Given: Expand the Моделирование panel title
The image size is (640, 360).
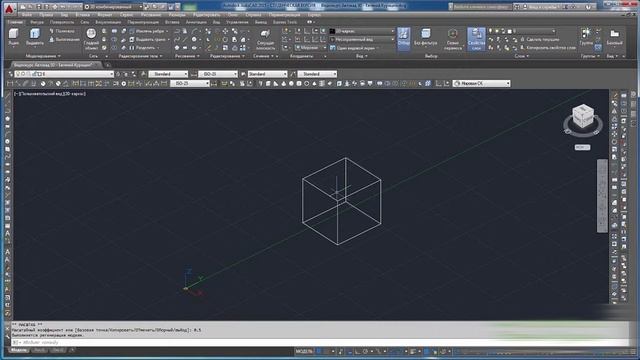Looking at the screenshot, I should (x=43, y=56).
